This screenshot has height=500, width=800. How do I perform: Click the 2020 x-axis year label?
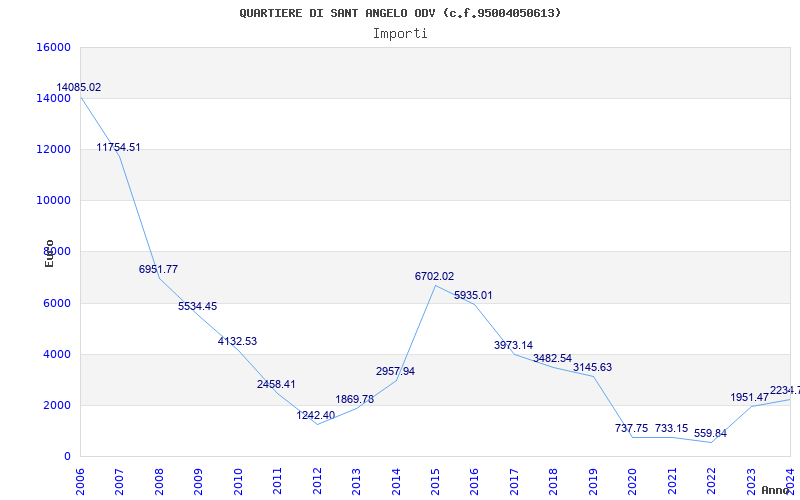(633, 481)
